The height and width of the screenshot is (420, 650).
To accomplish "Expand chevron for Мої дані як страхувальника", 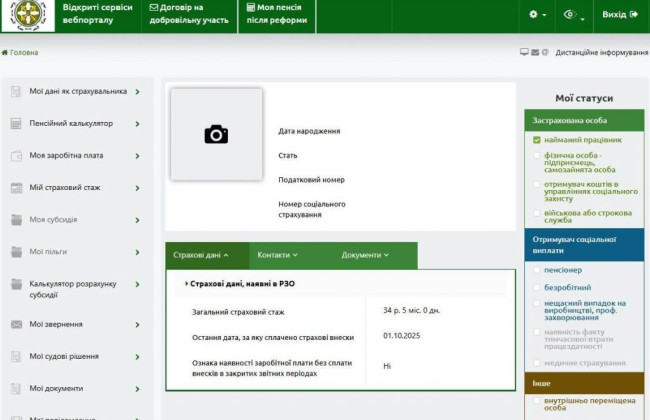I will pyautogui.click(x=138, y=92).
